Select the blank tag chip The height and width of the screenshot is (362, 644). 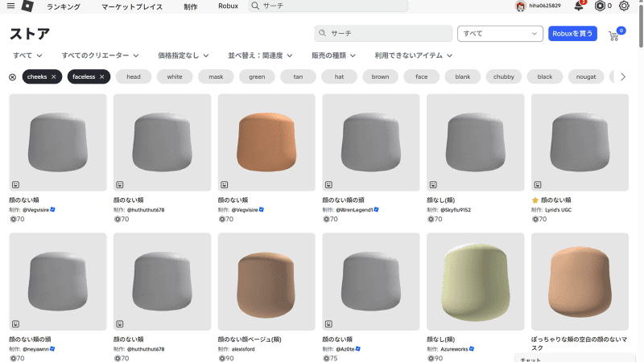pos(462,76)
